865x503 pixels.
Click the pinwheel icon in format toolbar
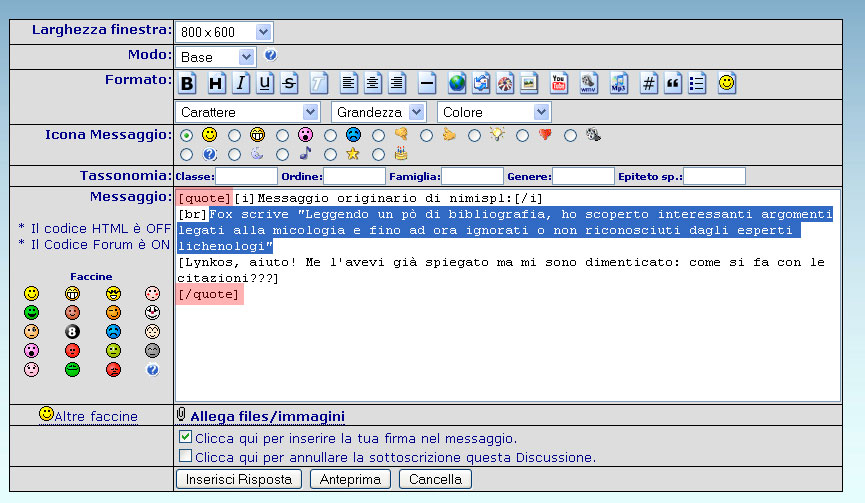[x=505, y=83]
